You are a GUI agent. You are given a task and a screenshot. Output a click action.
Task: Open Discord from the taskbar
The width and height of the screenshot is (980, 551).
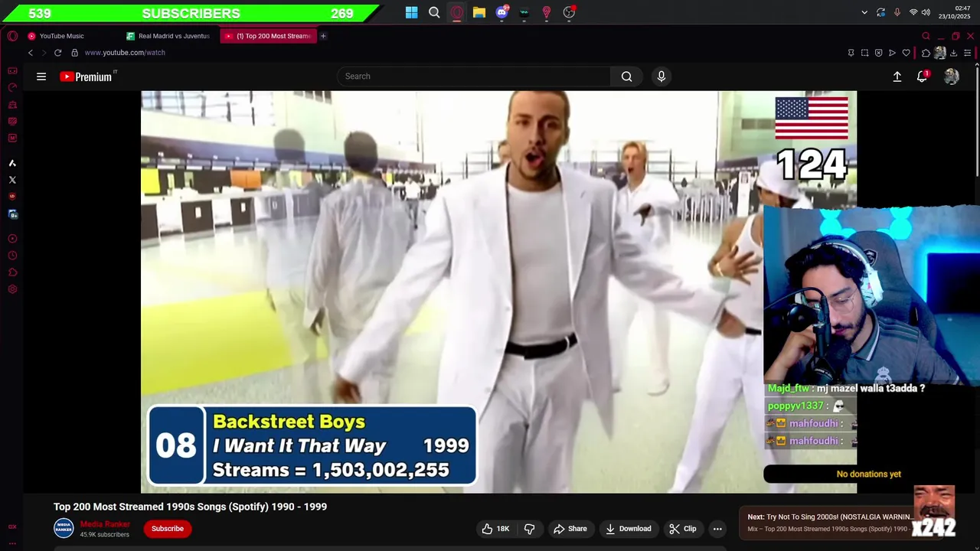coord(501,12)
